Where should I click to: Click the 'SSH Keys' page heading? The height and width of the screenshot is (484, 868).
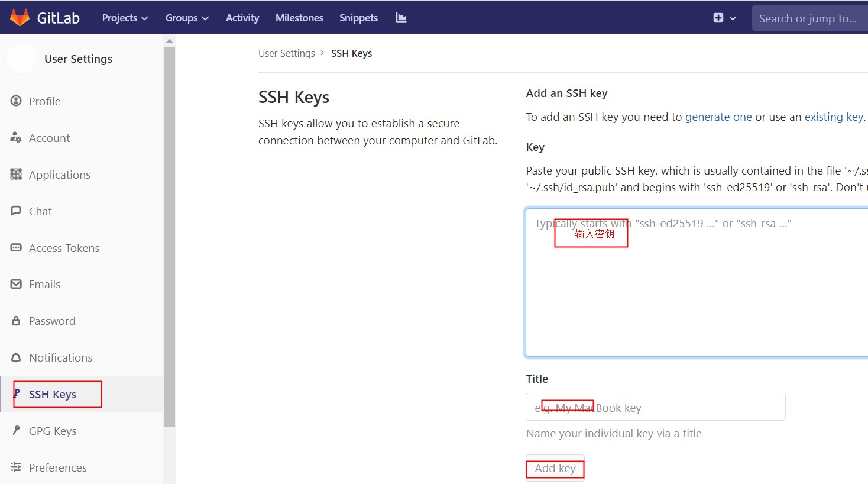click(294, 97)
